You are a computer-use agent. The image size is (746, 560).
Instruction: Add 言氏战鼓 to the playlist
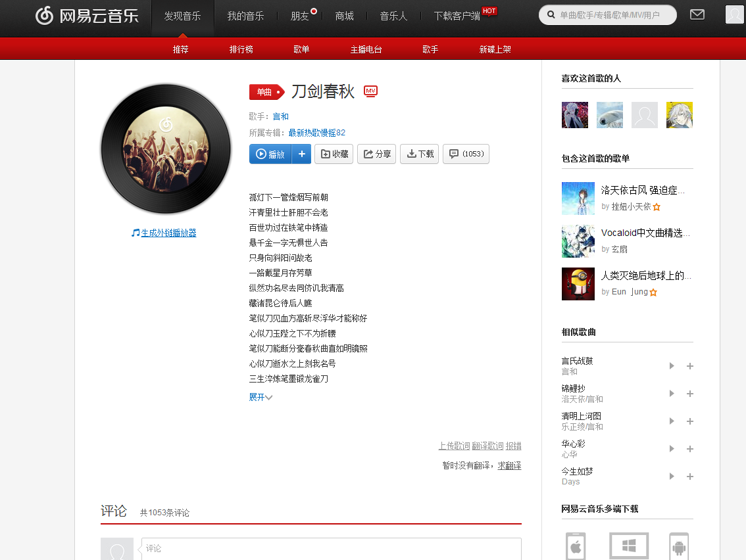[x=690, y=366]
